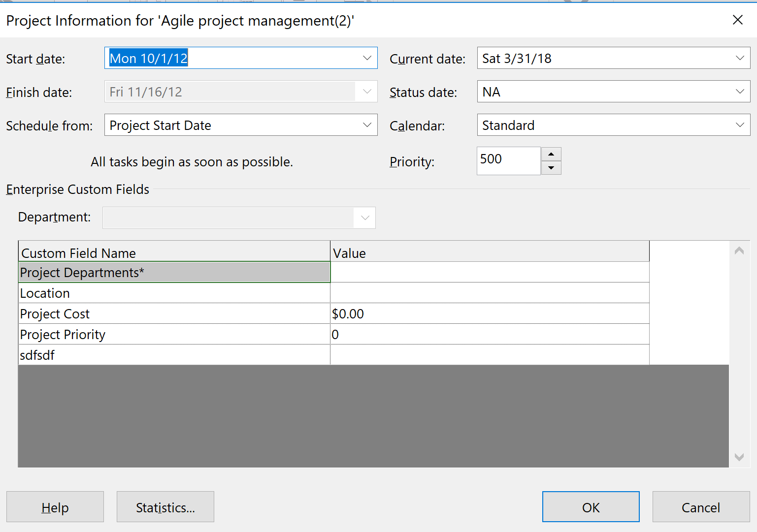
Task: Open the Status date dropdown
Action: [x=739, y=92]
